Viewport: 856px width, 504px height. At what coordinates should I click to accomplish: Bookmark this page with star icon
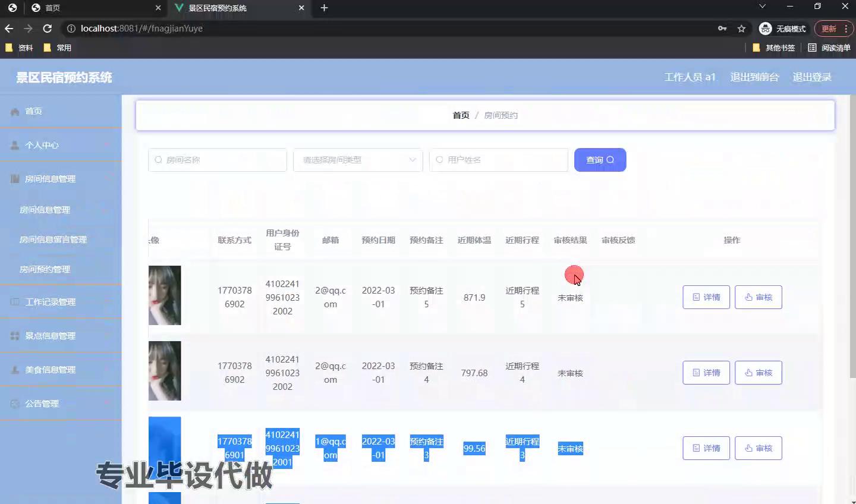coord(741,29)
